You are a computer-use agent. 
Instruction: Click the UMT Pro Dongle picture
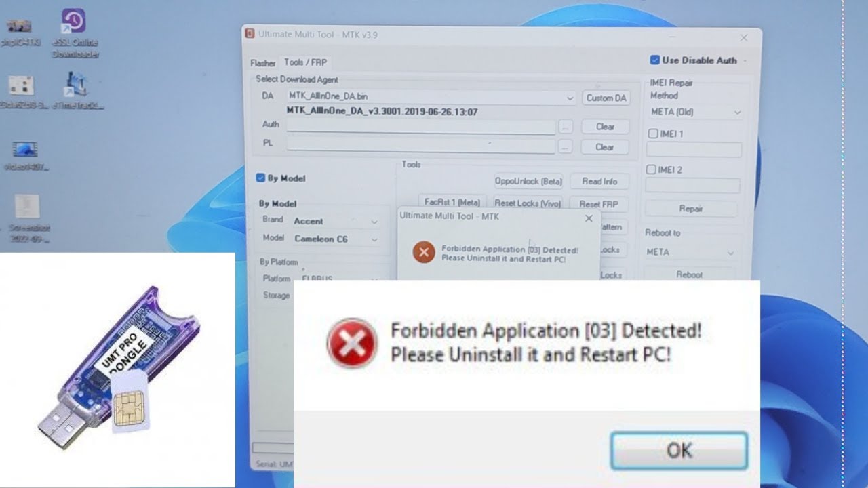[x=117, y=370]
